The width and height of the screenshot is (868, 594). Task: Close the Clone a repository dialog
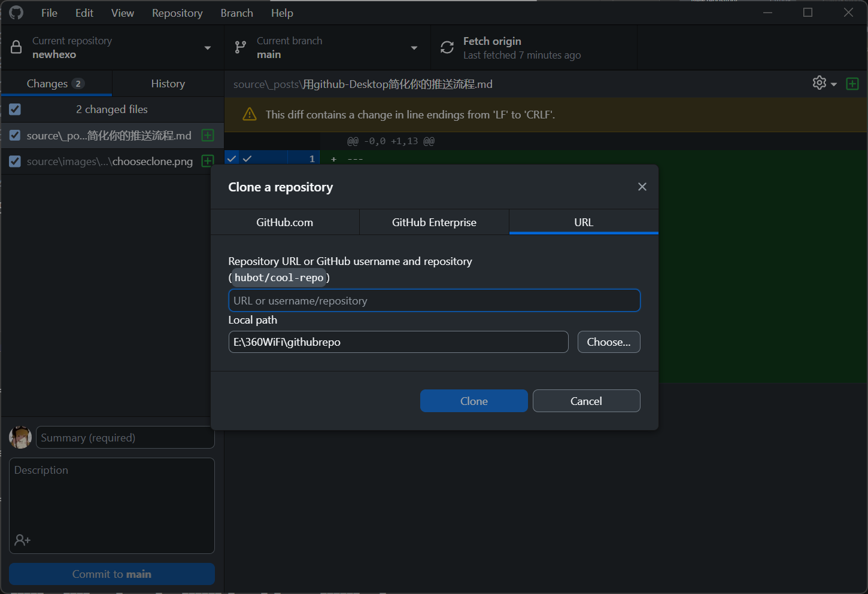(x=642, y=187)
